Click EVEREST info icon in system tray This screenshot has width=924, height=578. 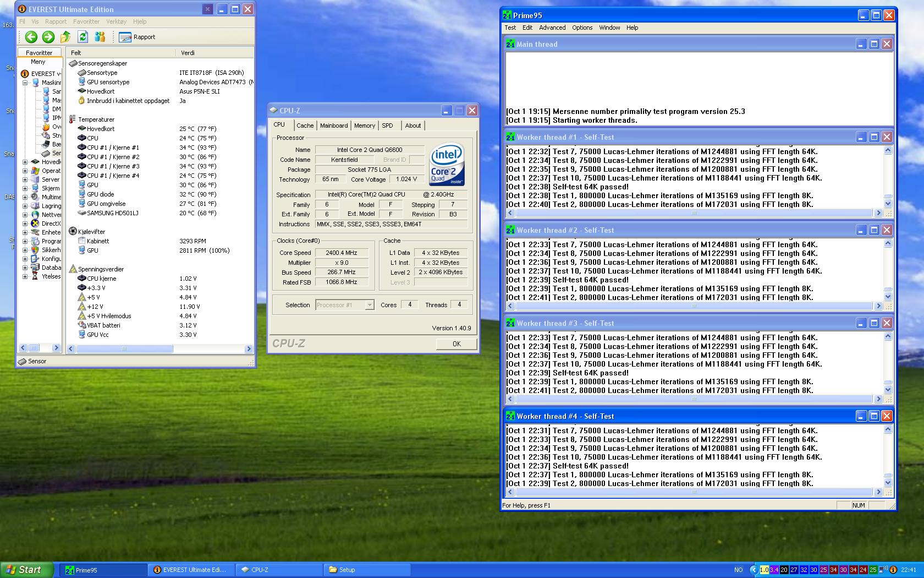[893, 570]
